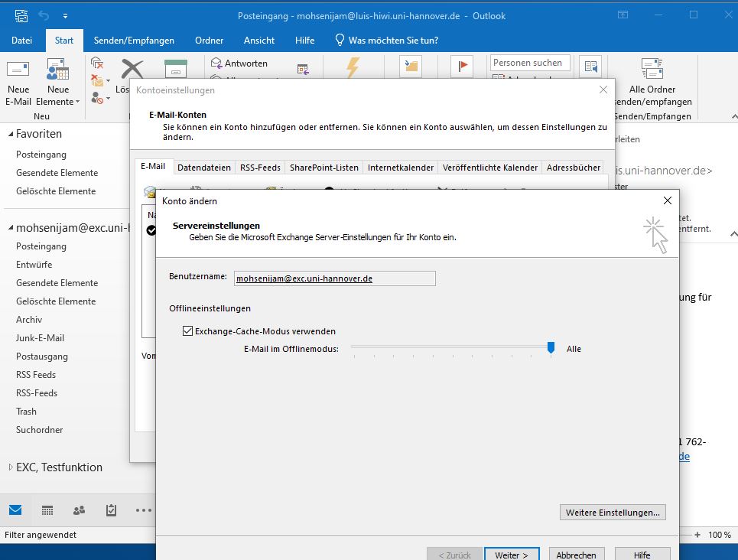Click the ignore conversation icon in the ribbon
This screenshot has height=560, width=738.
[x=97, y=63]
